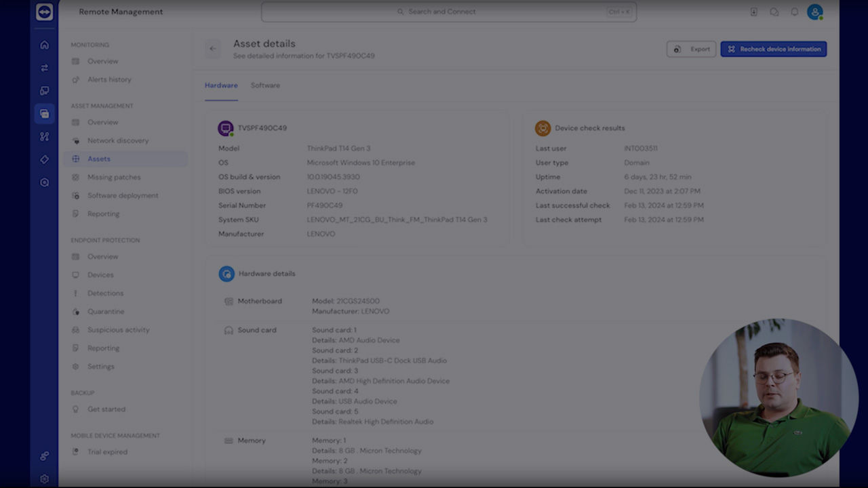Open the workflow branches rail icon
868x488 pixels.
tap(44, 137)
